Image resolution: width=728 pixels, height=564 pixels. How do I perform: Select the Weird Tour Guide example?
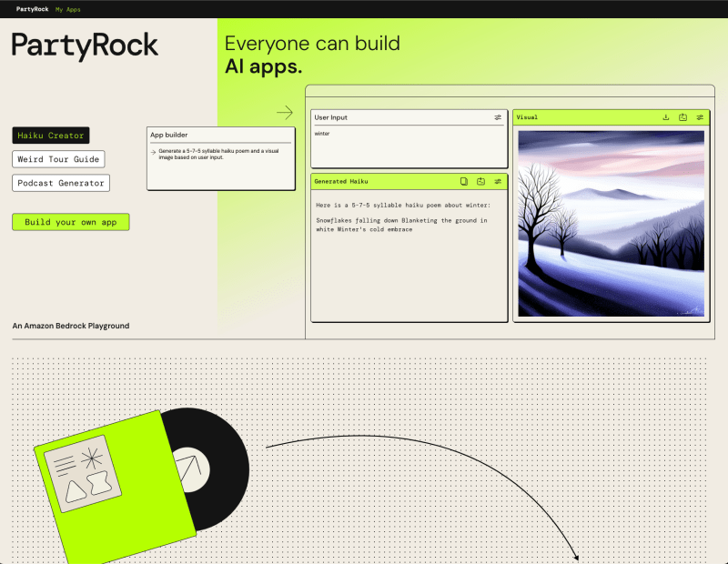click(x=58, y=159)
